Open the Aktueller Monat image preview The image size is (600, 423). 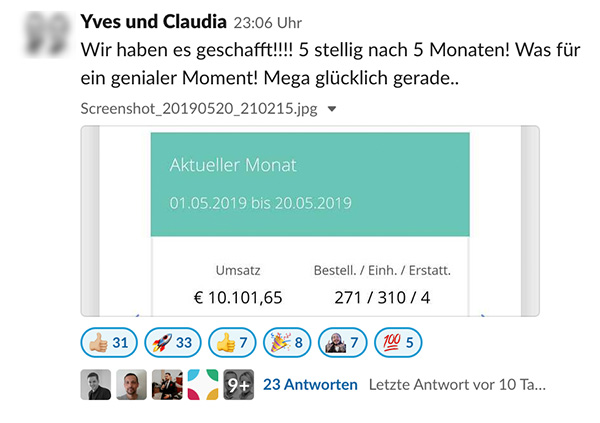pyautogui.click(x=310, y=221)
